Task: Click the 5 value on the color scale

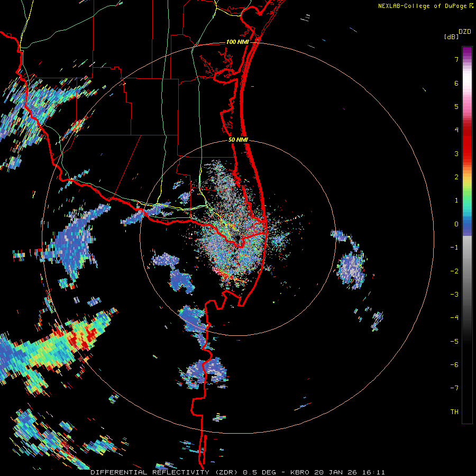Action: (x=456, y=106)
